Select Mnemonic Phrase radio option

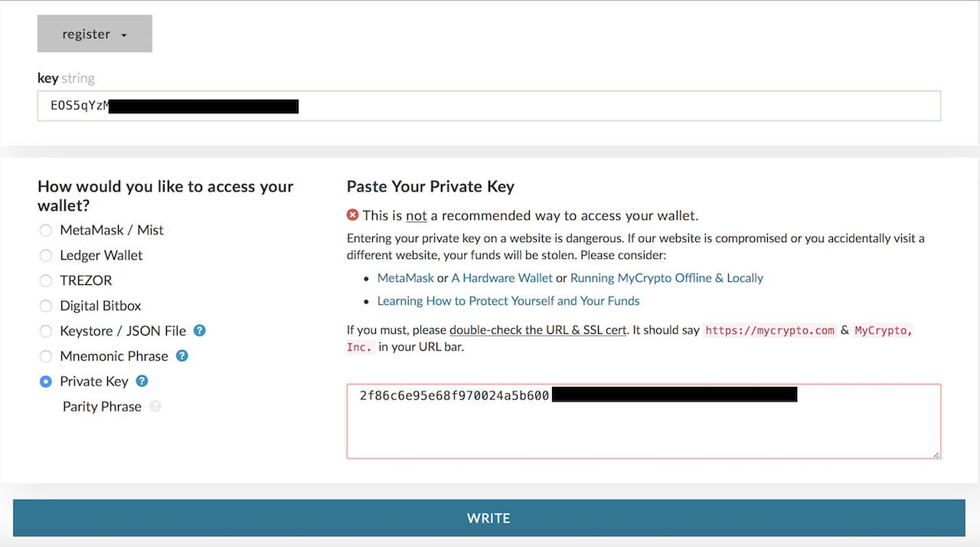click(46, 357)
